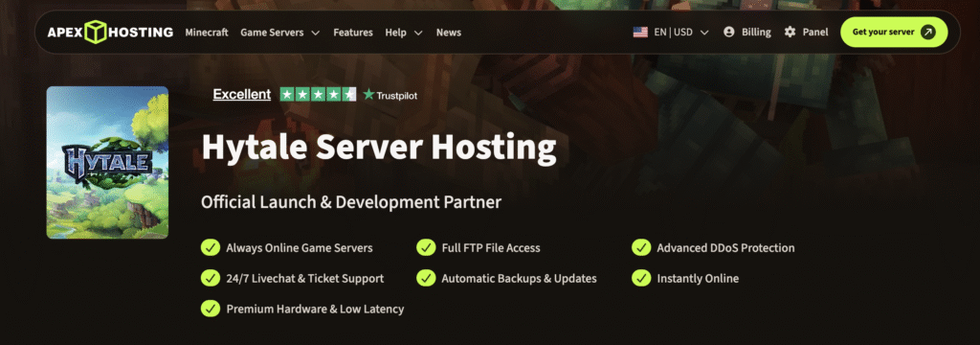Viewport: 980px width, 345px height.
Task: Click Premium Hardware & Low Latency text
Action: pos(315,310)
